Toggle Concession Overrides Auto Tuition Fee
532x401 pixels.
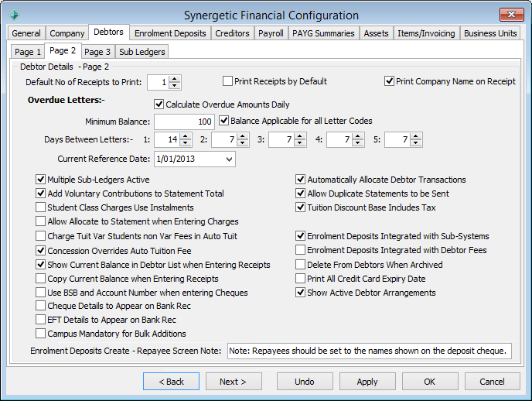coord(40,251)
